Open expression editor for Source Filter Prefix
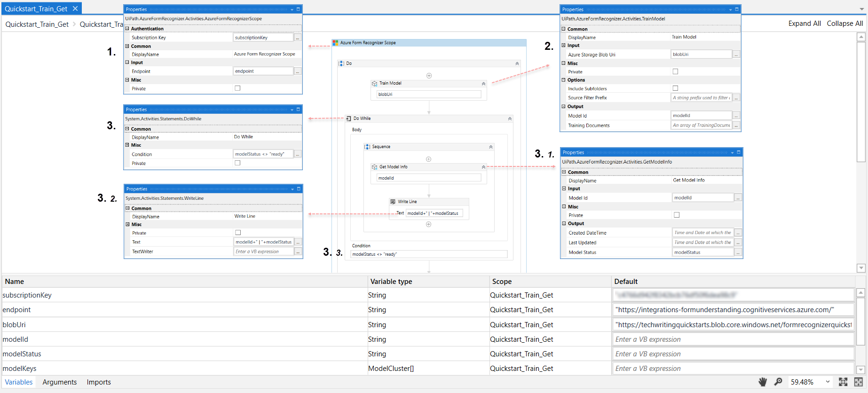 click(x=736, y=98)
